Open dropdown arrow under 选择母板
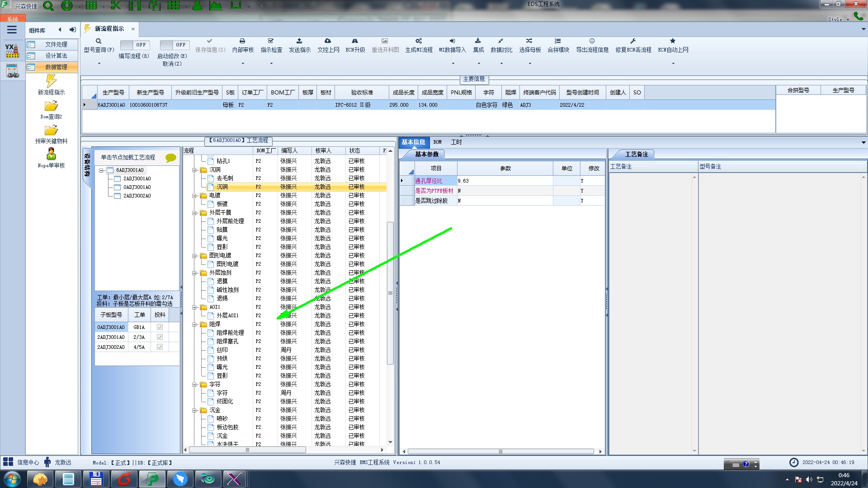The image size is (868, 488). [x=530, y=63]
